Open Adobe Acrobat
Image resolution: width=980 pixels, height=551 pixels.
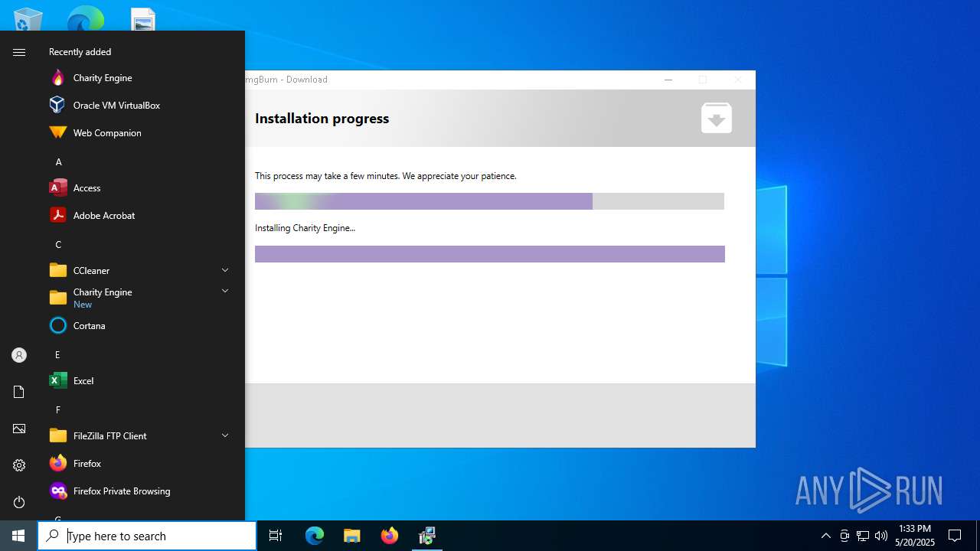[139, 216]
